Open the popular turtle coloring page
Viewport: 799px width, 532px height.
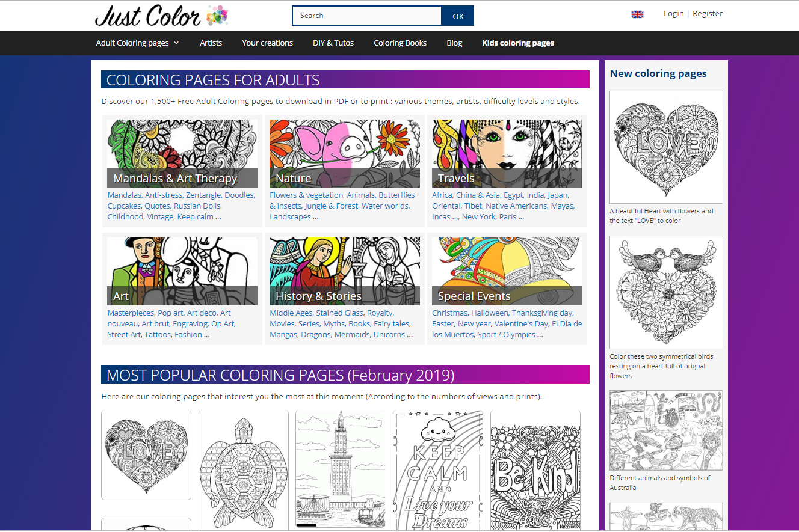coord(244,470)
